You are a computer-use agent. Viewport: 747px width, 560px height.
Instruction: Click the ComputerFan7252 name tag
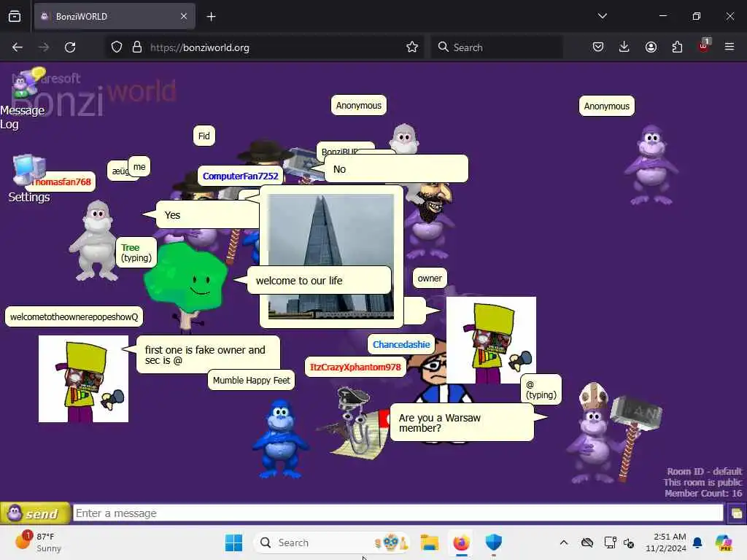coord(241,176)
